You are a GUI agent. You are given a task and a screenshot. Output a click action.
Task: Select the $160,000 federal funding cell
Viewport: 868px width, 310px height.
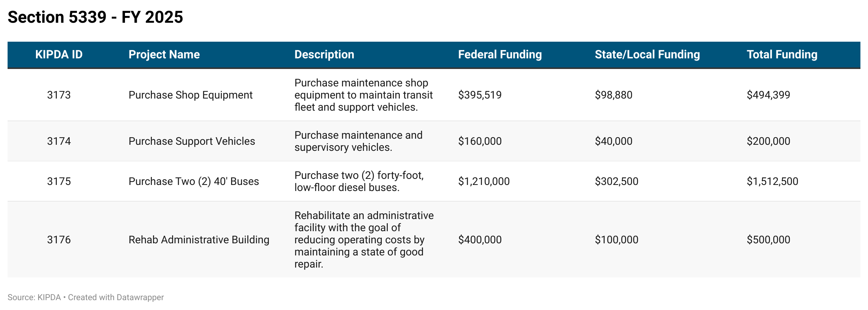(x=480, y=141)
